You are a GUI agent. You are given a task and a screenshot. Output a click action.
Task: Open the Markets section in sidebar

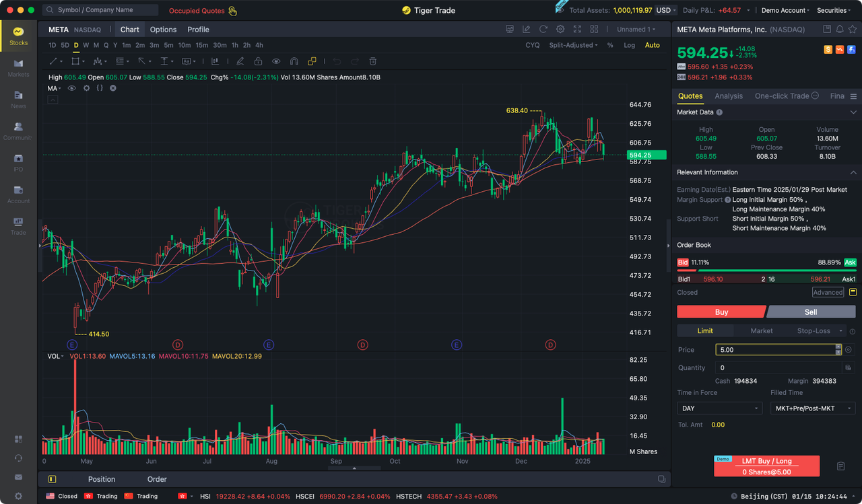click(x=18, y=67)
